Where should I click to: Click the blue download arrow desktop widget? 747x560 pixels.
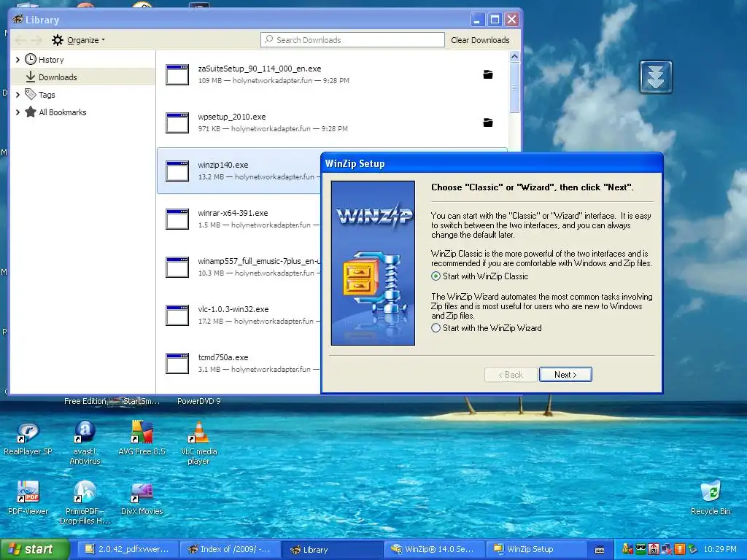tap(656, 77)
